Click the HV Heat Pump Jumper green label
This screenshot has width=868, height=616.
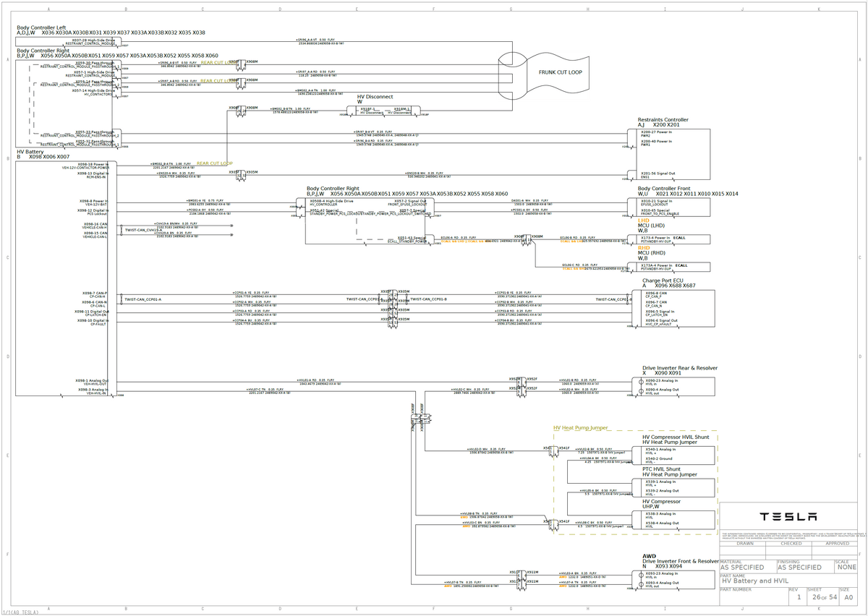click(x=581, y=428)
